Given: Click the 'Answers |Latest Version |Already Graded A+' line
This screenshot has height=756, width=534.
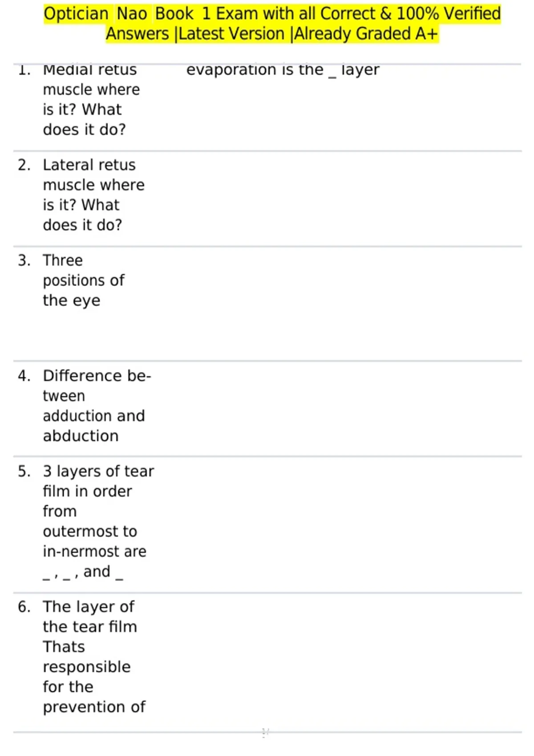Looking at the screenshot, I should tap(272, 34).
